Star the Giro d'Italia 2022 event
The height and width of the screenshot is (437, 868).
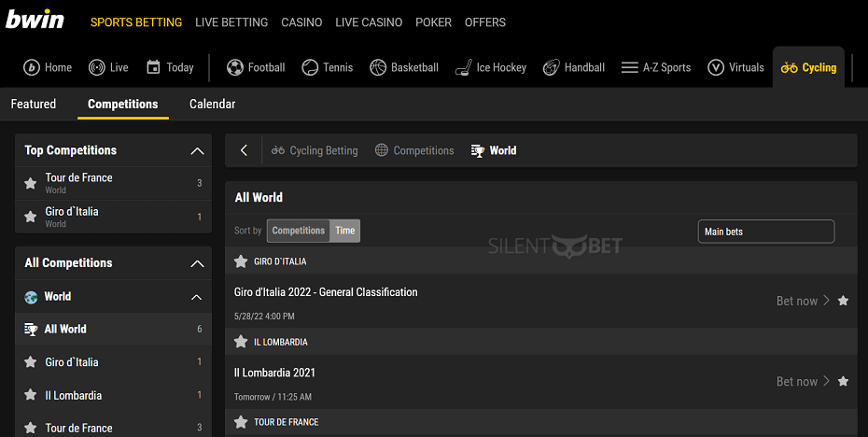(x=843, y=300)
